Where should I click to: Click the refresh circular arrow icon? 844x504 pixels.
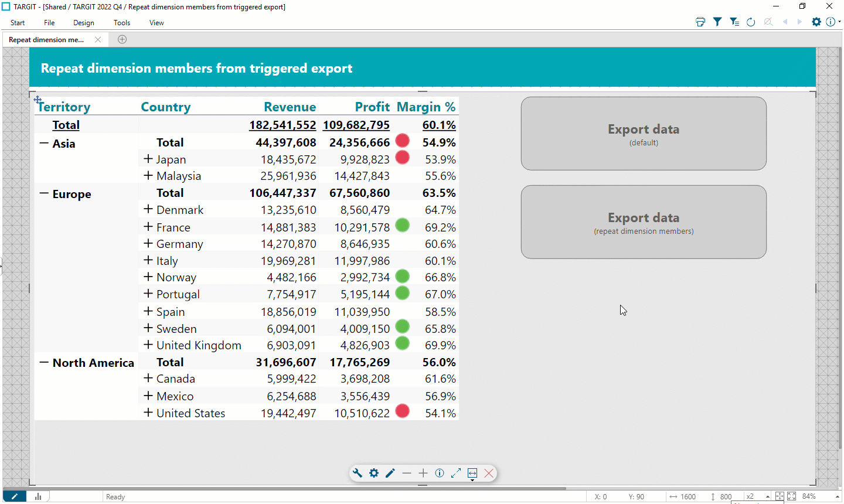point(751,22)
